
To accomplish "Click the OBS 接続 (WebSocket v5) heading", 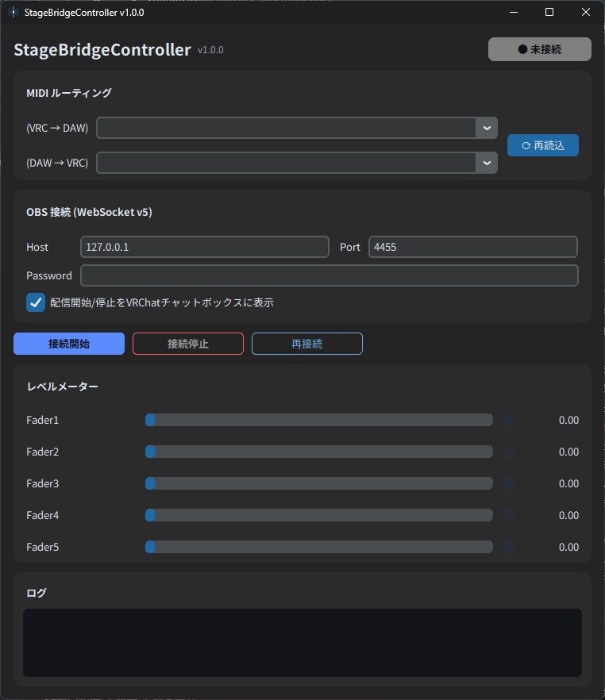I will 89,212.
